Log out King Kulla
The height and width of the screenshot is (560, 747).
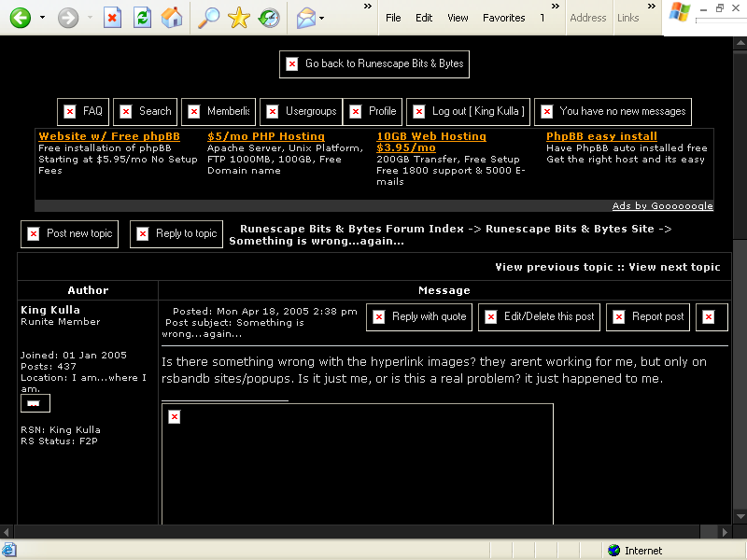[468, 111]
